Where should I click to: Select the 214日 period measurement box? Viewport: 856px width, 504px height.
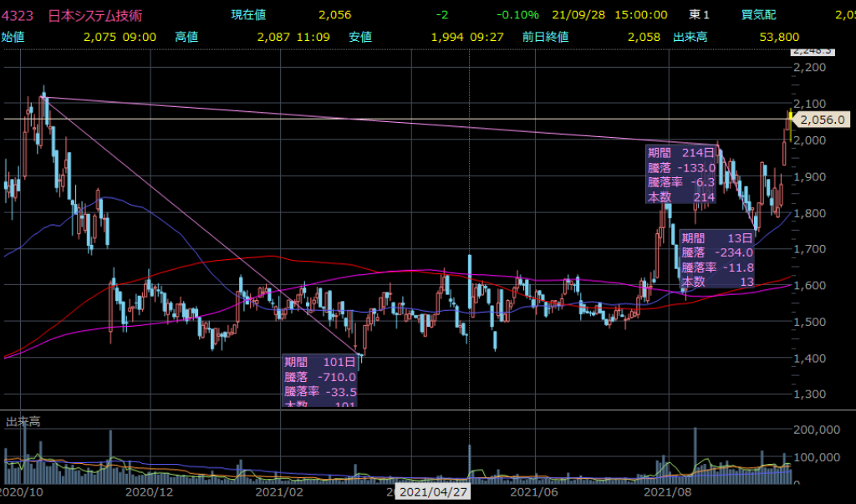681,174
